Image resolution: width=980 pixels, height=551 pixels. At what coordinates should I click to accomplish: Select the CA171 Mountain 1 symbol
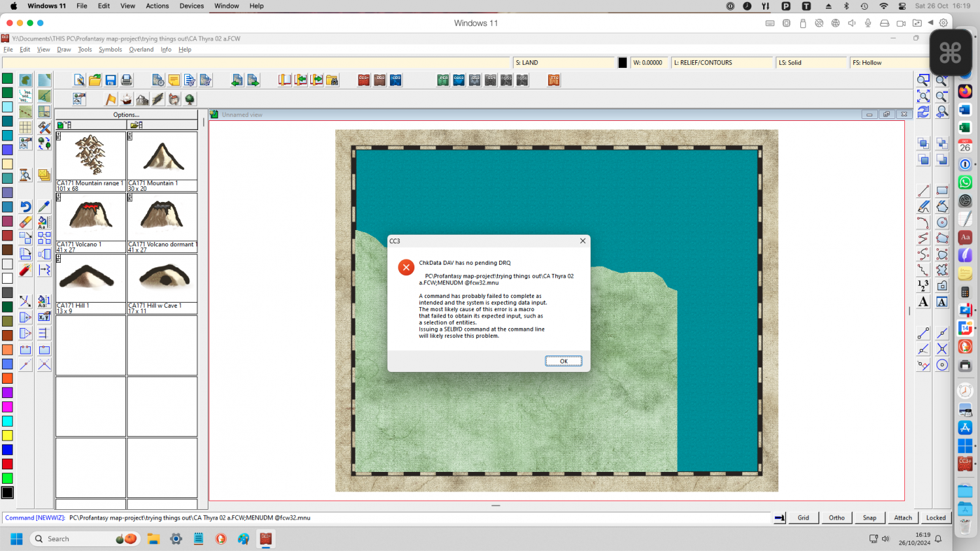162,161
